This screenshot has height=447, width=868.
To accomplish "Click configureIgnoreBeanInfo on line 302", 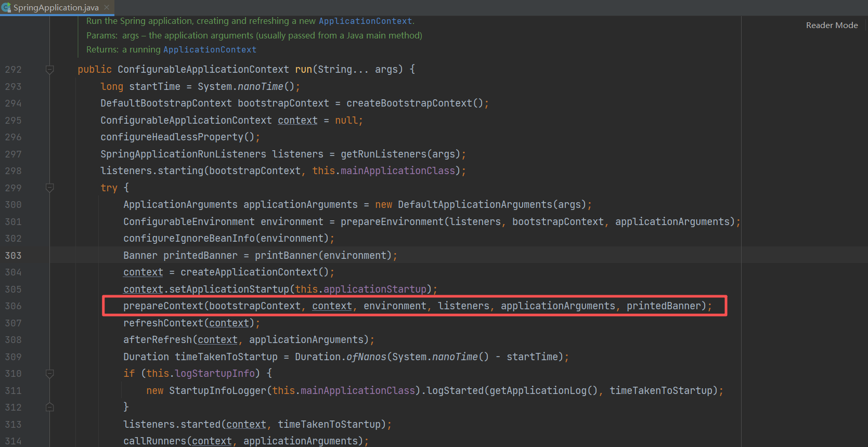I will [189, 238].
